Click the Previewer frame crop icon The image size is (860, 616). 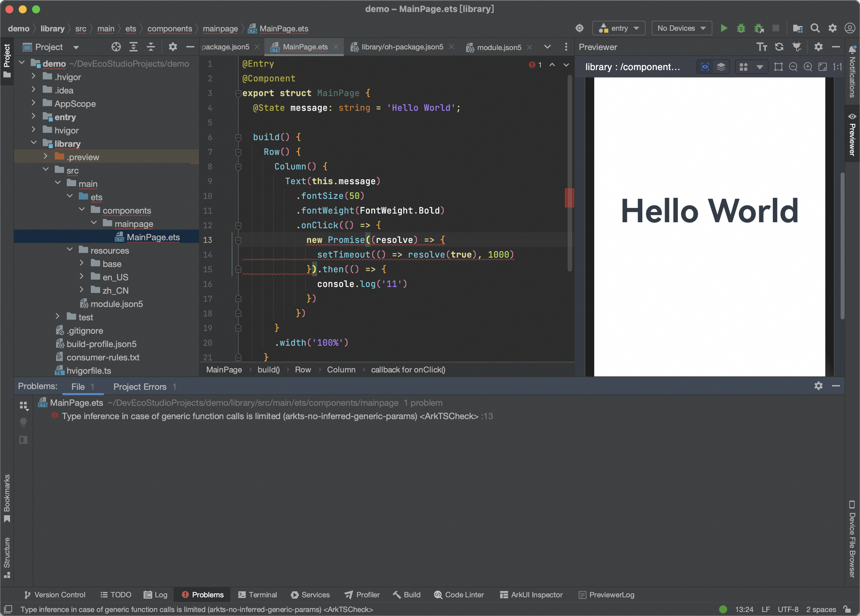pos(778,67)
